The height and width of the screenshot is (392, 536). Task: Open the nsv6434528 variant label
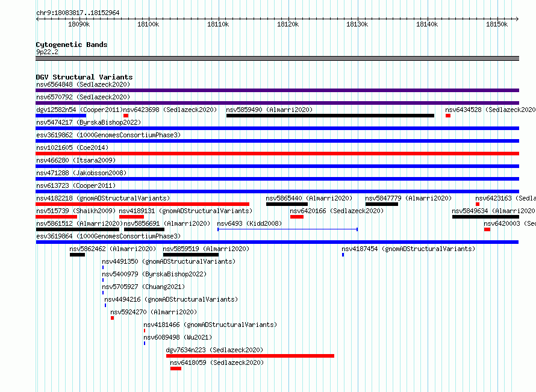tap(490, 110)
